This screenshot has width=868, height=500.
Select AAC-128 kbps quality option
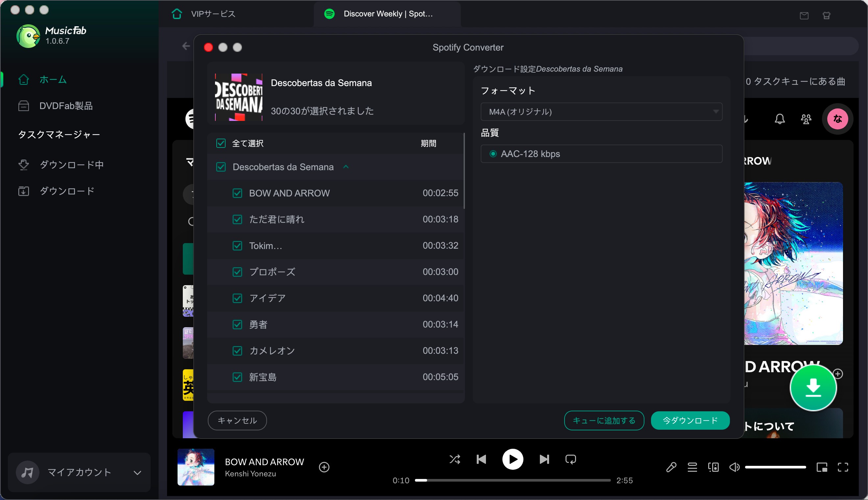[493, 154]
